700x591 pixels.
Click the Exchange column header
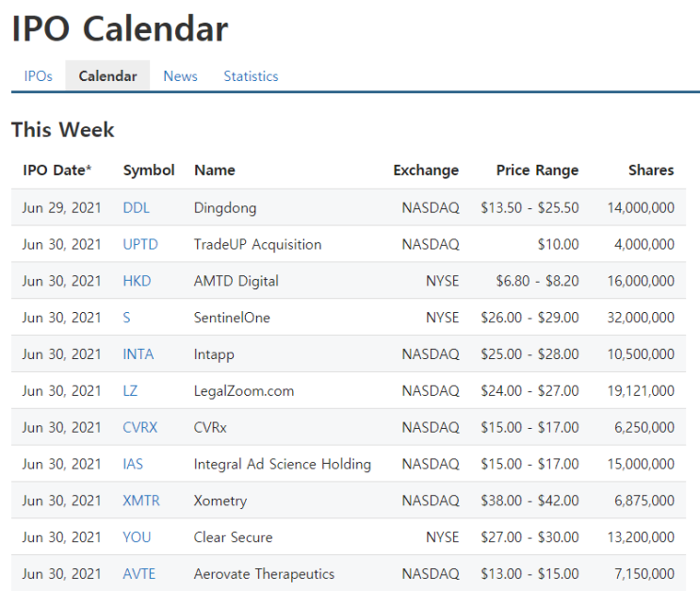click(x=426, y=171)
